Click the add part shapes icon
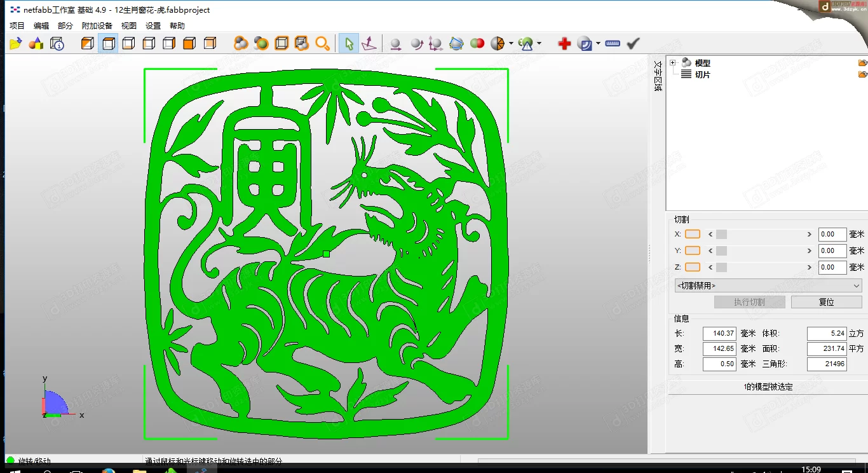Screen dimensions: 868x473 tap(36, 43)
